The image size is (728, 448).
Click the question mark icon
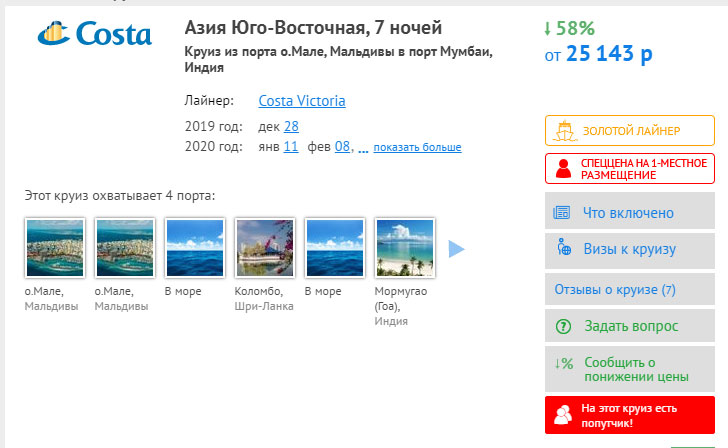tap(563, 326)
